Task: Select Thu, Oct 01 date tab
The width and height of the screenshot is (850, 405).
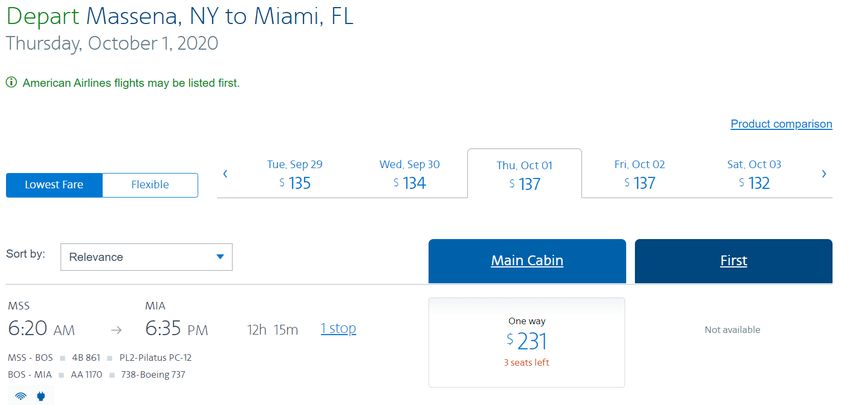Action: 525,174
